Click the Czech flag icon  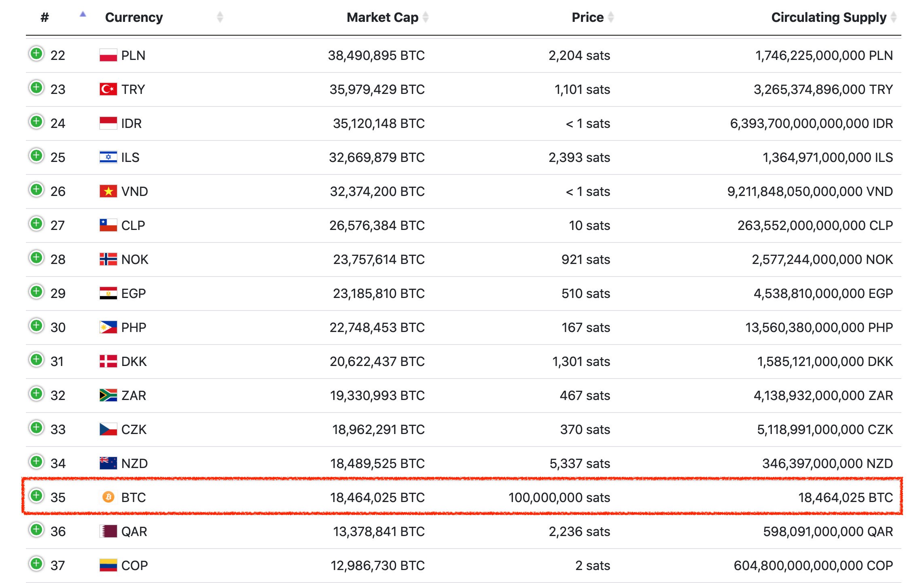(x=108, y=429)
